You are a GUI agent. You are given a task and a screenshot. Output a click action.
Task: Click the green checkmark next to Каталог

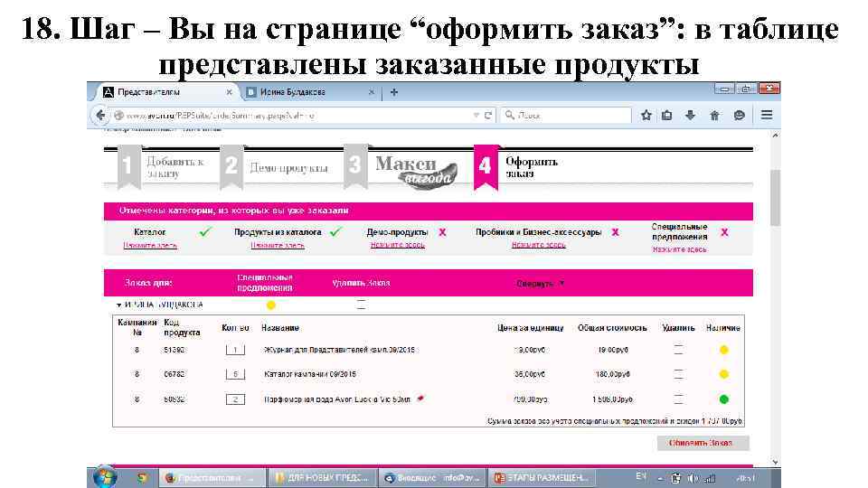[205, 232]
